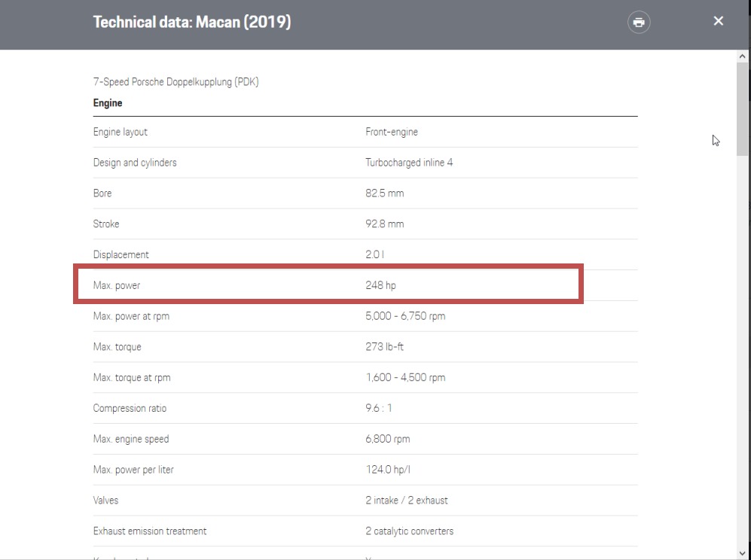Click the 'Bore' label
Viewport: 751px width, 560px height.
(102, 193)
